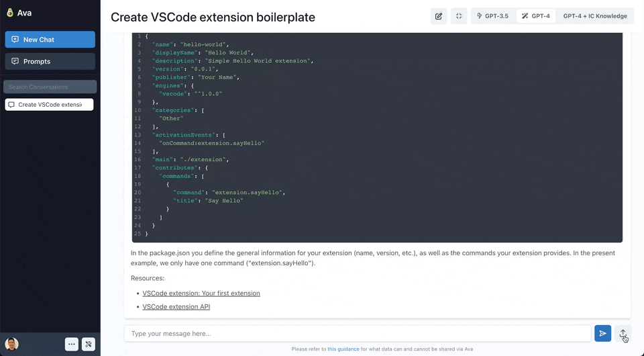Open the VSCode extension API link
This screenshot has height=356, width=644.
pos(176,307)
